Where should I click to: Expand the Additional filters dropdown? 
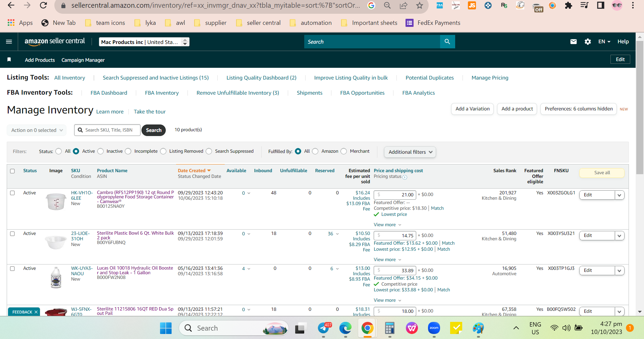pyautogui.click(x=410, y=152)
